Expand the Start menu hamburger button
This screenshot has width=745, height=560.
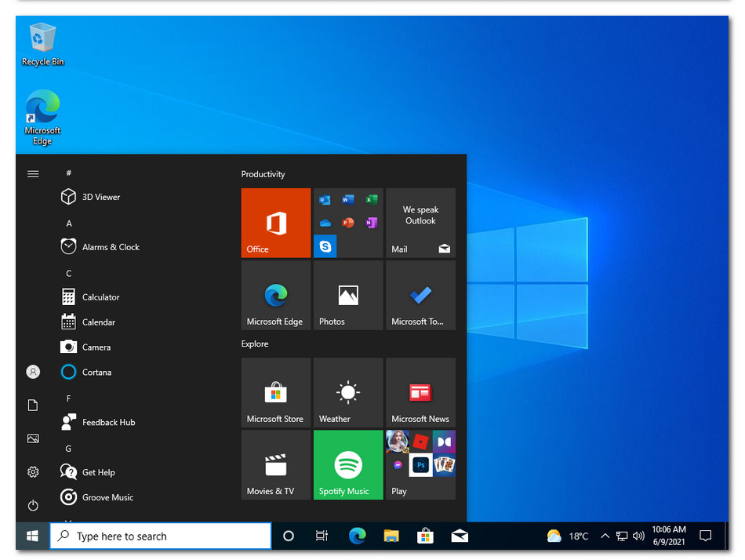33,174
